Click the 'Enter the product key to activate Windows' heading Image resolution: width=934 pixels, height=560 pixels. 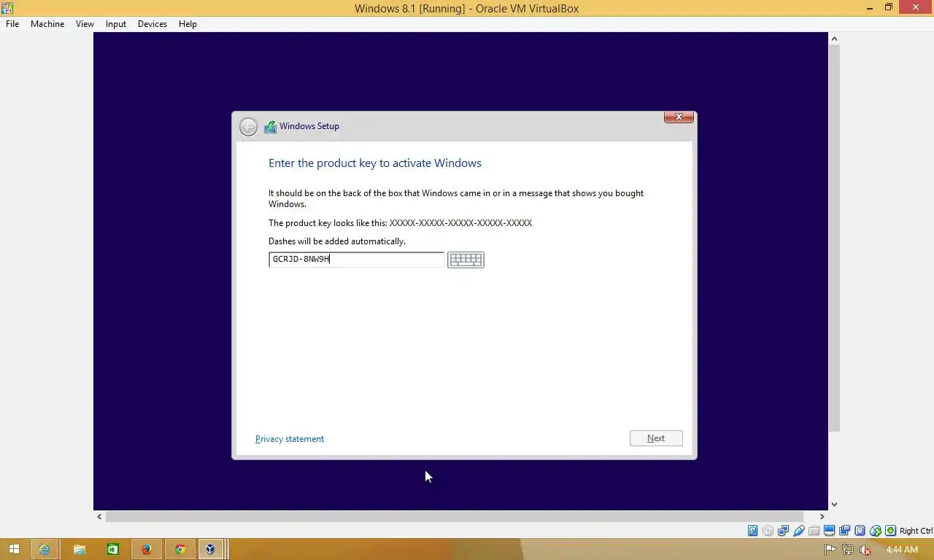375,163
